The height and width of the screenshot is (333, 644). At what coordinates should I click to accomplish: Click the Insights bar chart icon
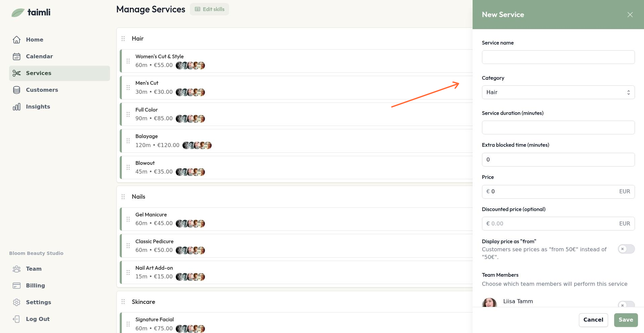coord(16,107)
